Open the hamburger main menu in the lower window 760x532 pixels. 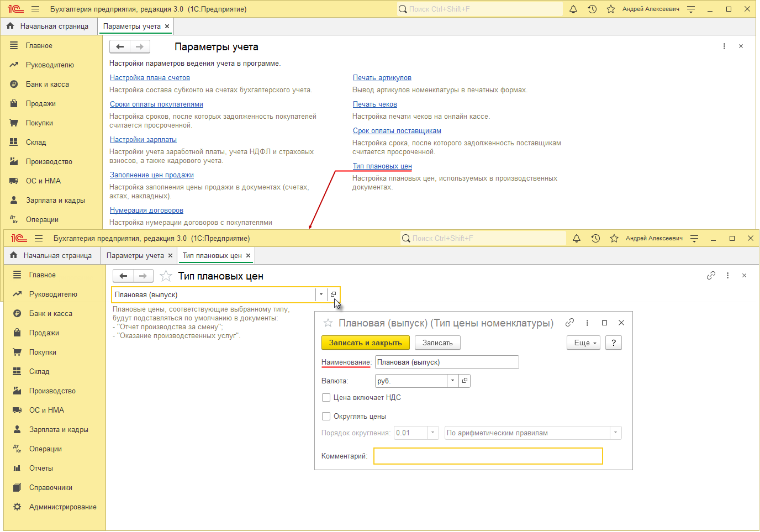pos(39,238)
